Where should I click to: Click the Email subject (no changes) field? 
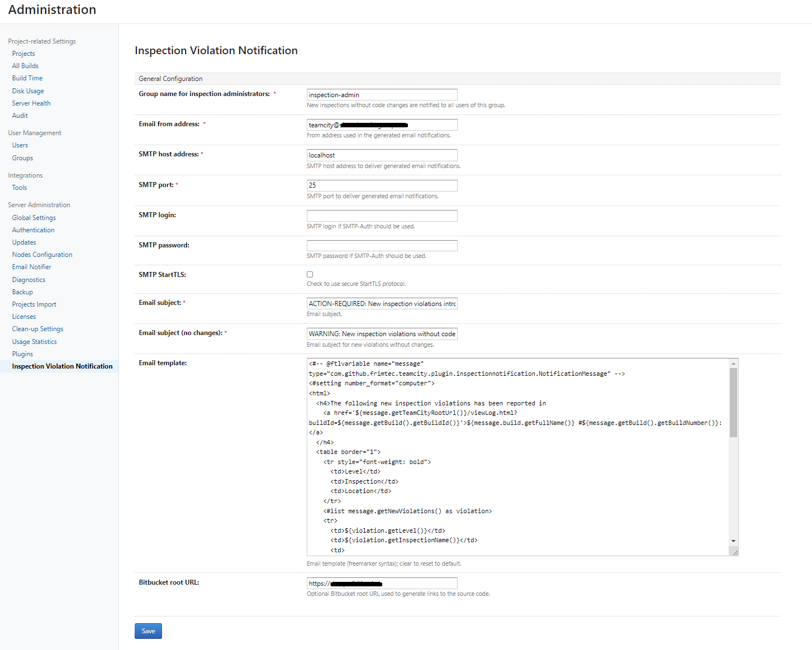coord(382,334)
